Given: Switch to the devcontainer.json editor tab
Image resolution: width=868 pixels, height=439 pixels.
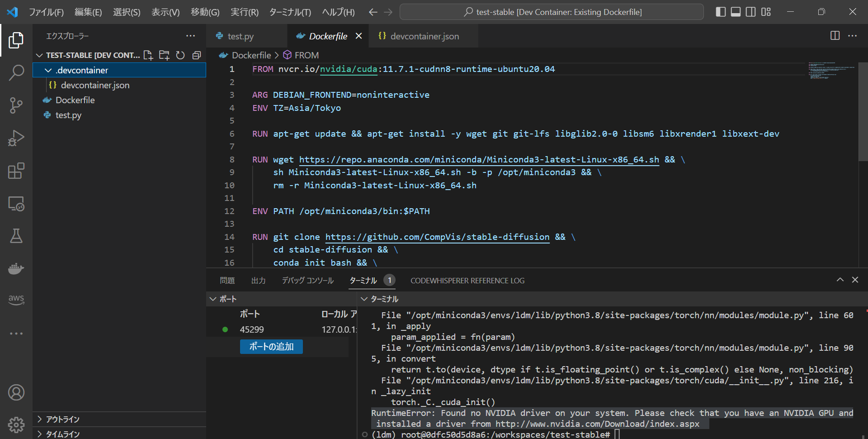Looking at the screenshot, I should [424, 36].
